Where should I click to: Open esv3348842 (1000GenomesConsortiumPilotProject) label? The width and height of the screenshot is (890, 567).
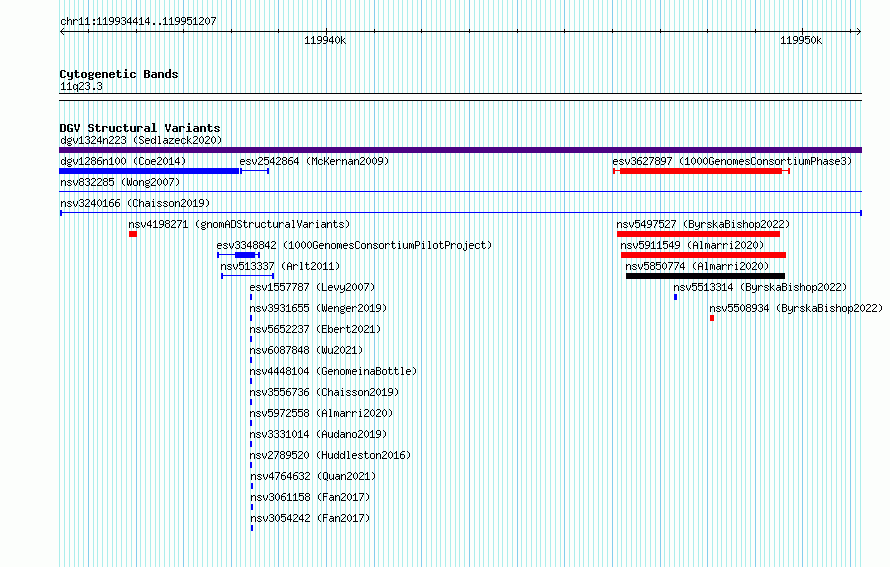(354, 245)
